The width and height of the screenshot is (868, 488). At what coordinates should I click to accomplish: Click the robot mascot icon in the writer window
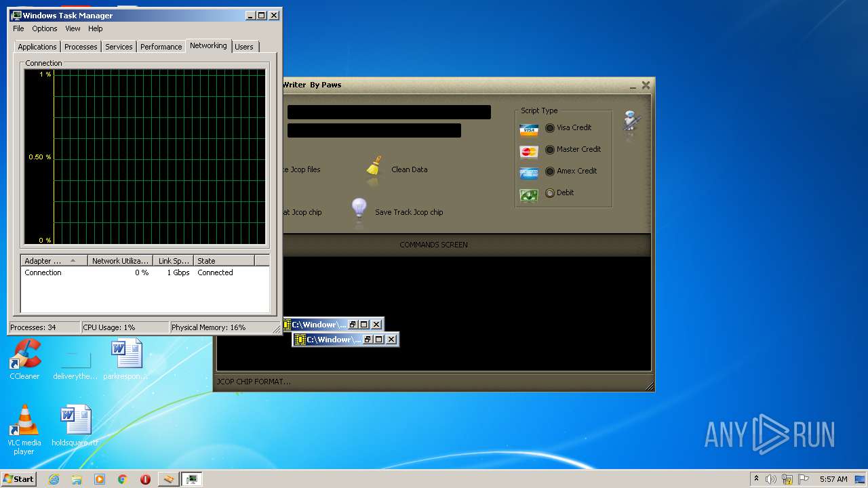[632, 123]
